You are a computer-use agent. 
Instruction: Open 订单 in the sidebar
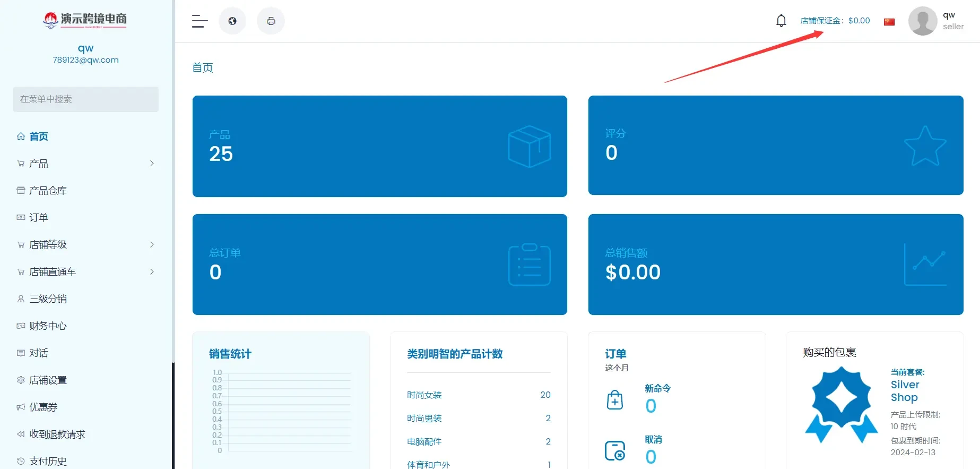pos(38,218)
